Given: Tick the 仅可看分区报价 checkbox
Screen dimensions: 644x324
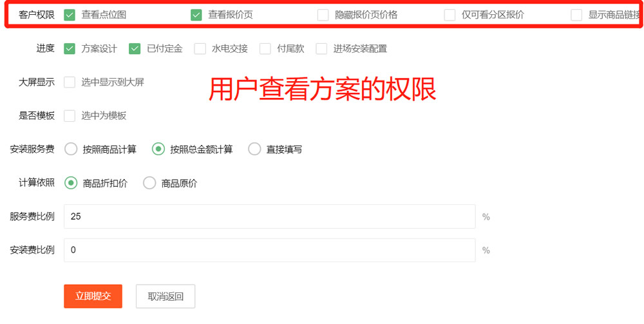Looking at the screenshot, I should click(450, 15).
